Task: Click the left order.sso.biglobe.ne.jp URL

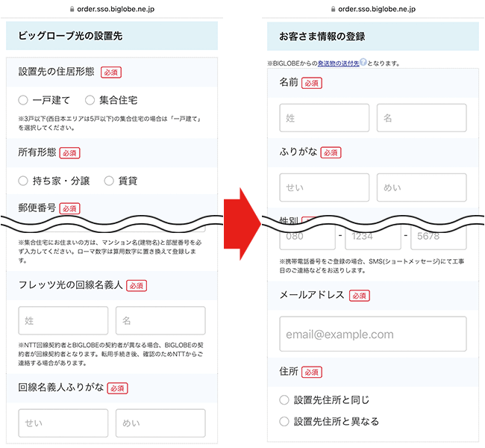Action: tap(116, 9)
